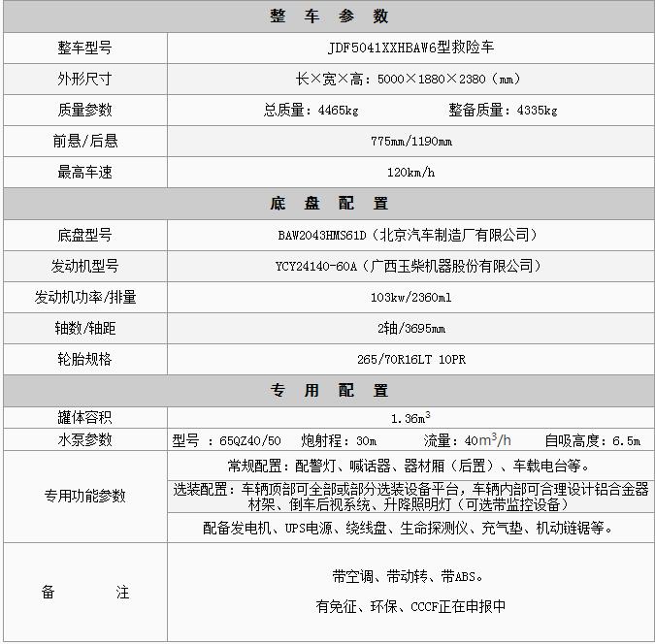Image resolution: width=655 pixels, height=644 pixels.
Task: Click the 专用功能参数 row label
Action: point(84,496)
